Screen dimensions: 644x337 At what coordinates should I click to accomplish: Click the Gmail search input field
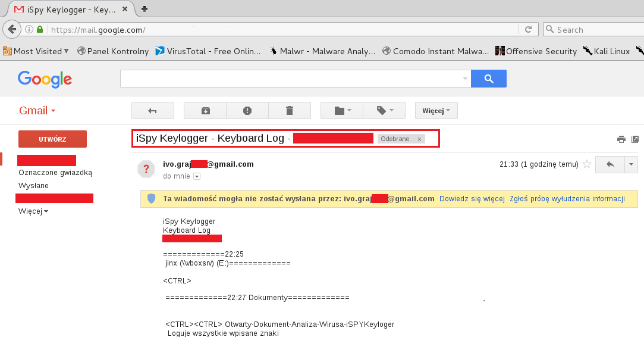click(x=290, y=79)
